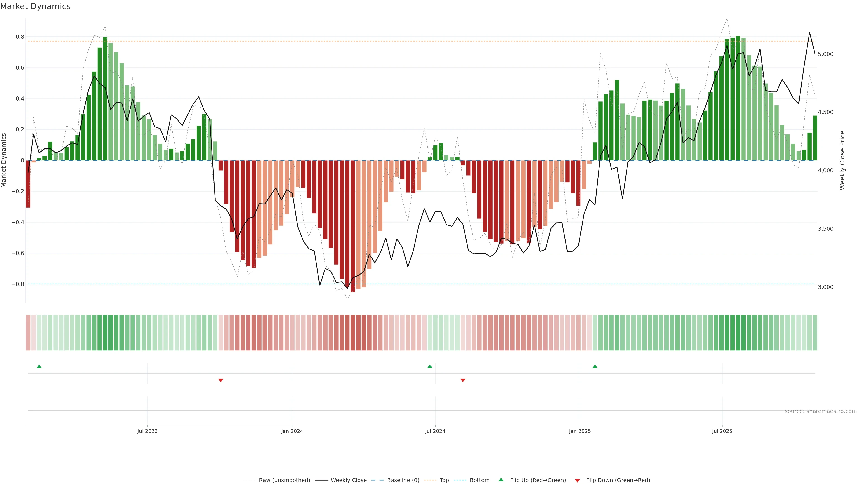The width and height of the screenshot is (868, 488).
Task: Click the red flip-down marker after Jul 2024
Action: click(x=463, y=380)
